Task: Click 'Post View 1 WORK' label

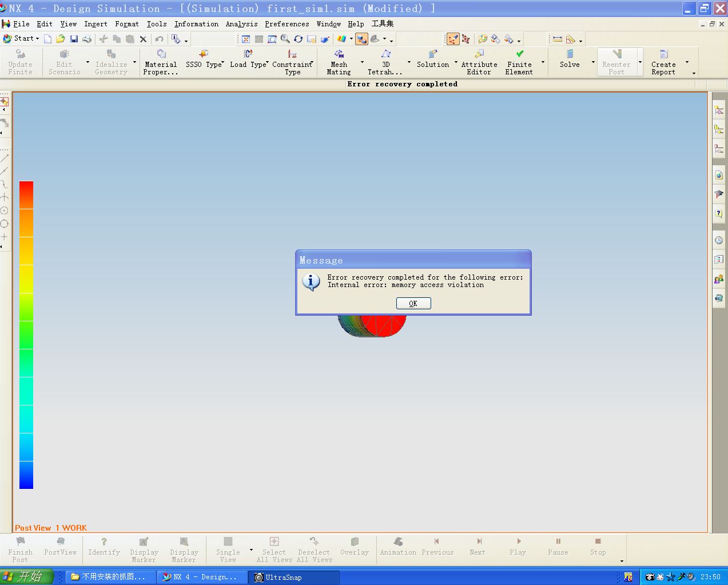Action: click(x=51, y=528)
